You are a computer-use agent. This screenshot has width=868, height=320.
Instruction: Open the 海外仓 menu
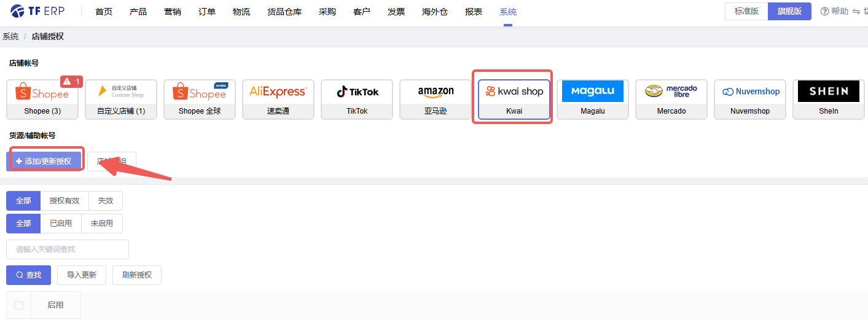click(435, 12)
